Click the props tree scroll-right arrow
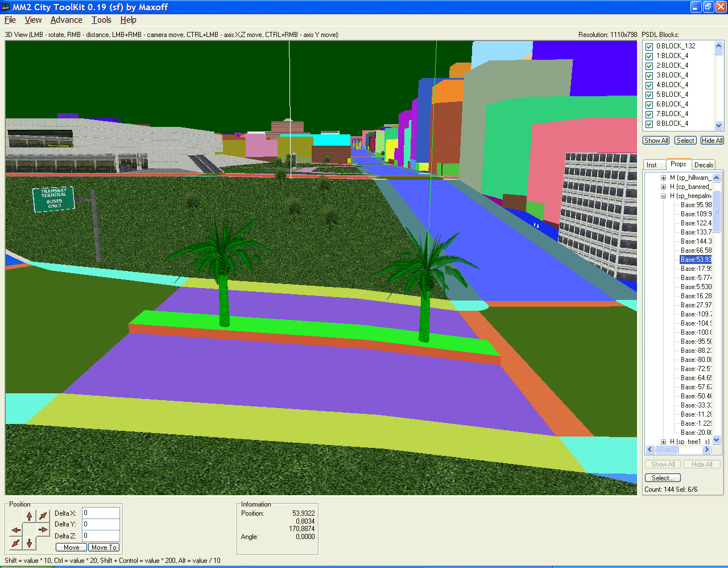 (706, 450)
